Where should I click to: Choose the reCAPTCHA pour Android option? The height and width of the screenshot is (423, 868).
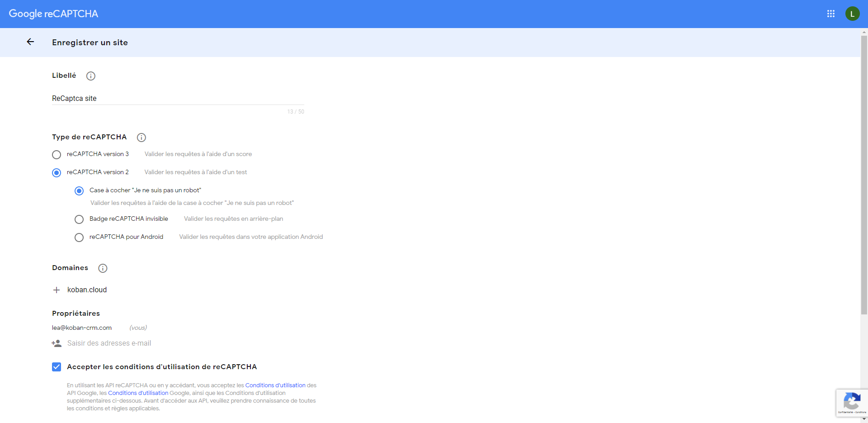point(79,238)
